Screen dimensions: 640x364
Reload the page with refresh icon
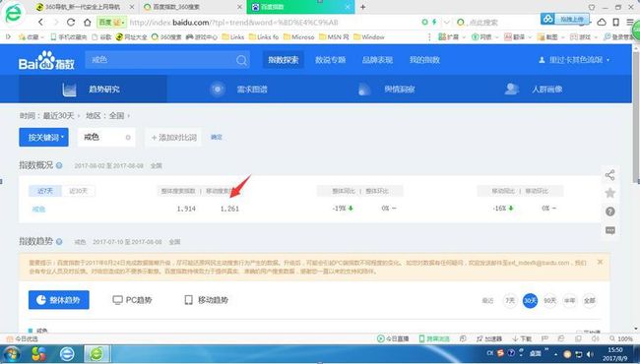click(71, 23)
